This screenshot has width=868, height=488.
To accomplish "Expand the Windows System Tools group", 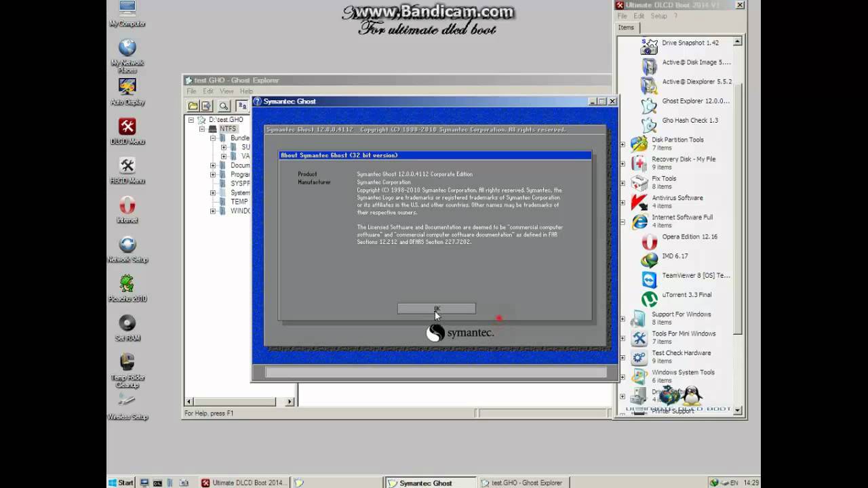I will click(623, 376).
